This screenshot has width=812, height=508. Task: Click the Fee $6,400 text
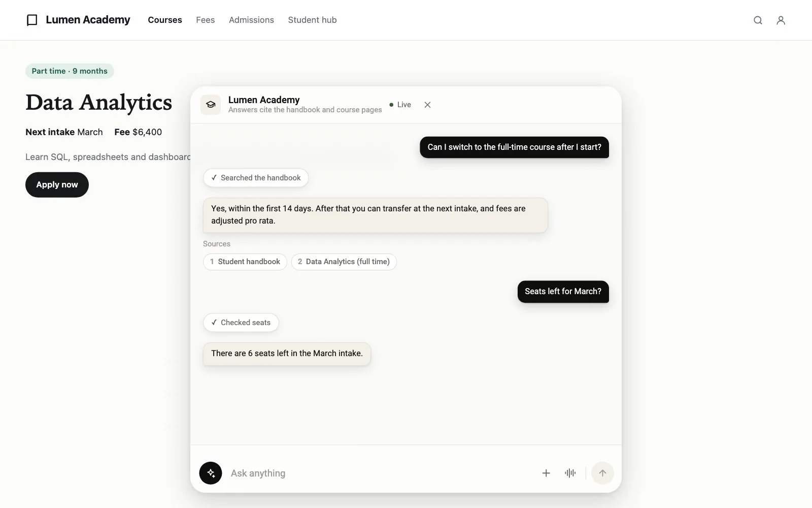(138, 132)
